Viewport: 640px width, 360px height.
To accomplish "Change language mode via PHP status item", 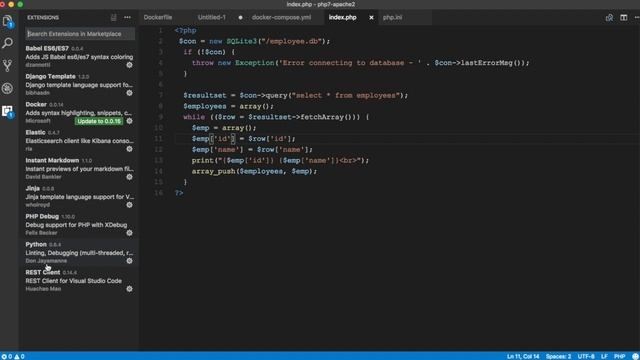I will [x=619, y=356].
